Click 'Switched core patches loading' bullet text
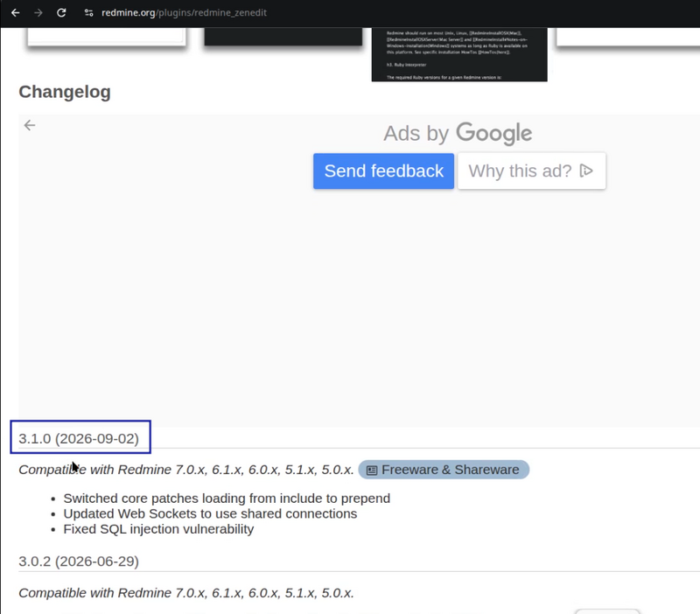700x614 pixels. pos(227,498)
